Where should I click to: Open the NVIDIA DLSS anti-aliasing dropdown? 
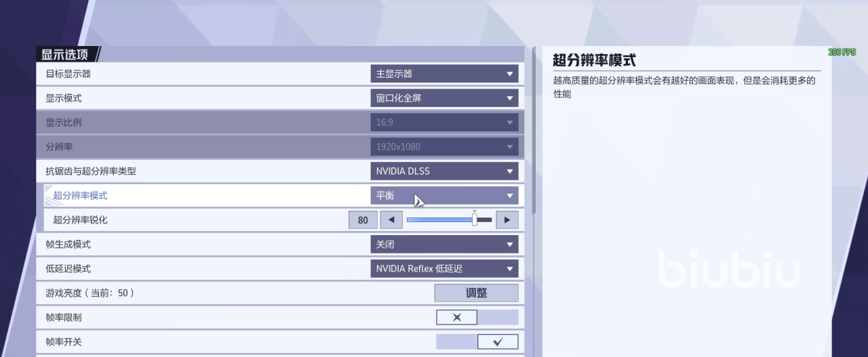[444, 171]
